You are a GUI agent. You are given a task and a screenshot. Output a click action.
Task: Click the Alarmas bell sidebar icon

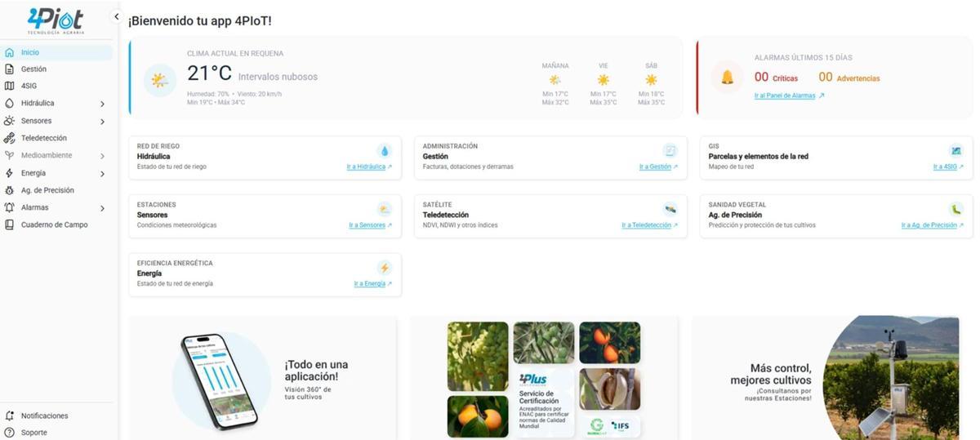pos(9,207)
